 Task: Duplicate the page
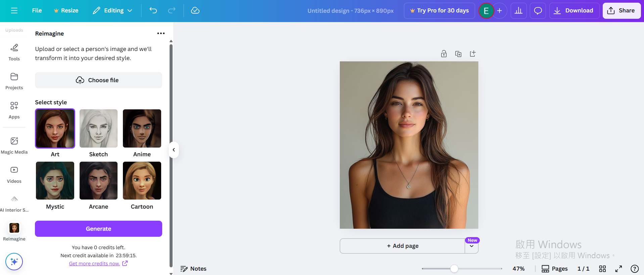[458, 54]
